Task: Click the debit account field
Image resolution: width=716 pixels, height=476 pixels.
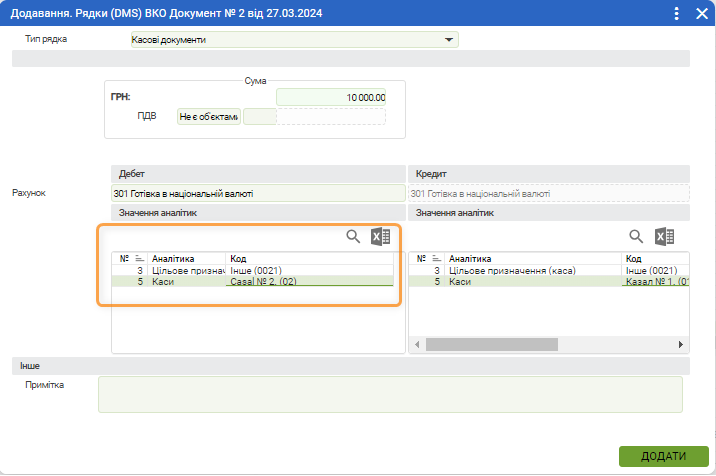Action: click(258, 193)
